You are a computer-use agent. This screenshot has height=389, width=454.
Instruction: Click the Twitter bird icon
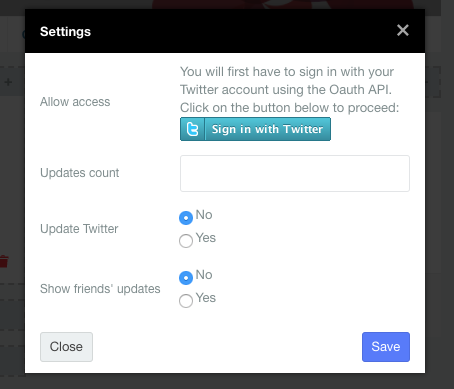click(x=192, y=129)
